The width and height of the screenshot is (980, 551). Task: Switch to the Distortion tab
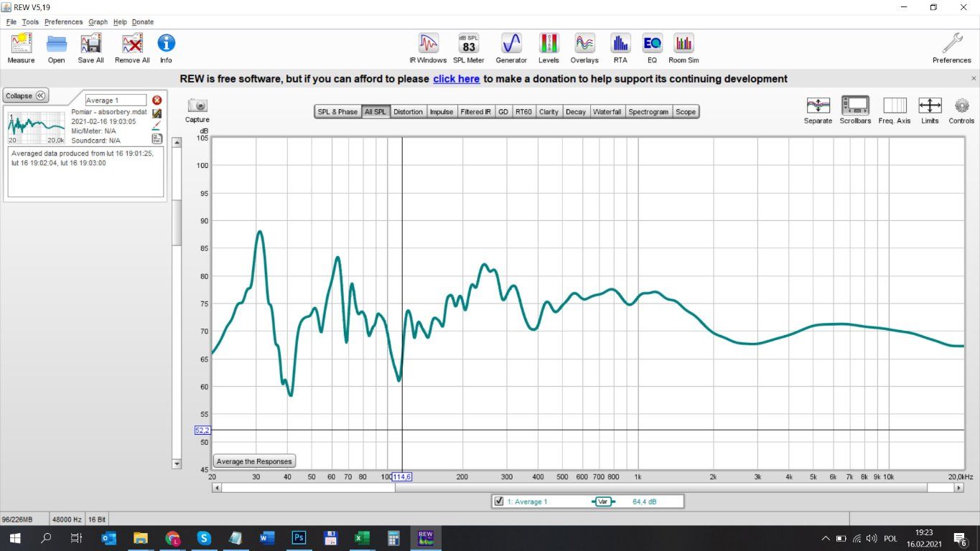point(409,112)
